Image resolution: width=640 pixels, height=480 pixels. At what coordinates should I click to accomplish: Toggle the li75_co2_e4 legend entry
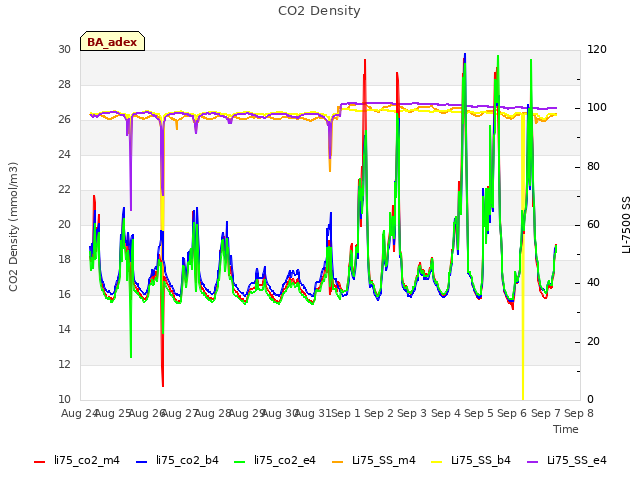pos(275,460)
